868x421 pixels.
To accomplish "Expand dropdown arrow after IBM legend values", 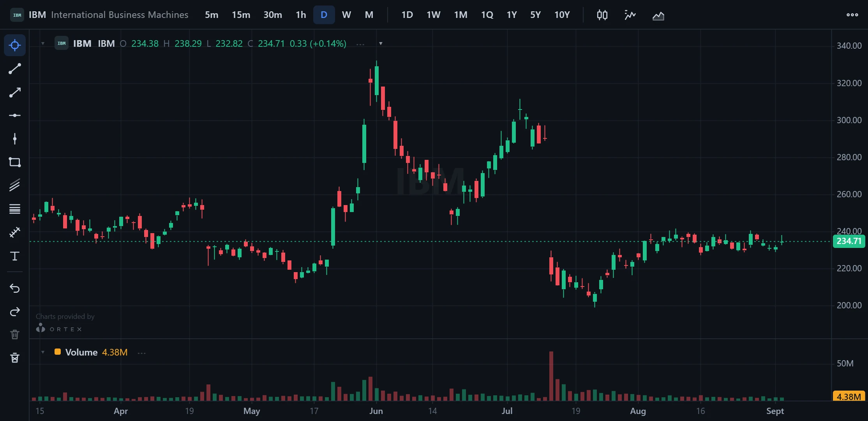I will click(x=381, y=43).
